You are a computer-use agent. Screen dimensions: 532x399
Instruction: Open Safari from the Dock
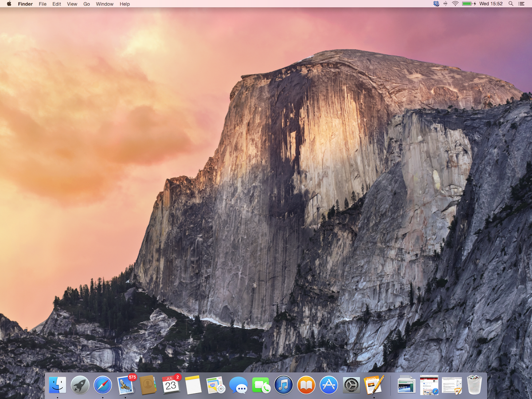(102, 385)
